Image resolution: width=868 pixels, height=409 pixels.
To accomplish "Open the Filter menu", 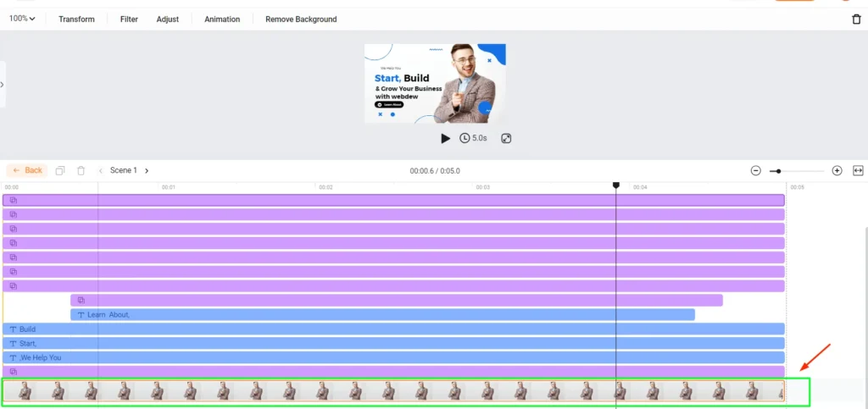I will (129, 19).
